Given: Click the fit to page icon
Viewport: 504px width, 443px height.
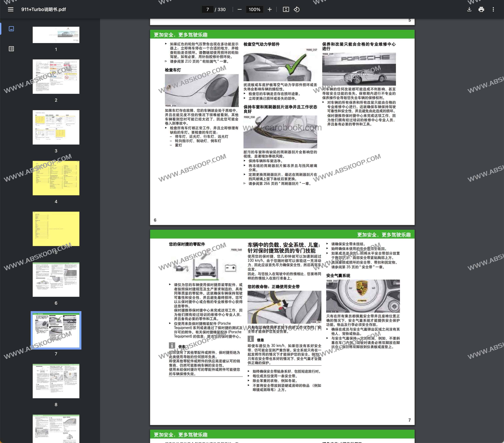Looking at the screenshot, I should click(x=286, y=9).
